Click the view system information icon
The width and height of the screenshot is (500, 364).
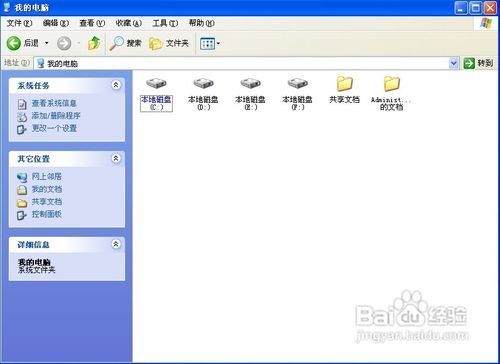coord(22,104)
